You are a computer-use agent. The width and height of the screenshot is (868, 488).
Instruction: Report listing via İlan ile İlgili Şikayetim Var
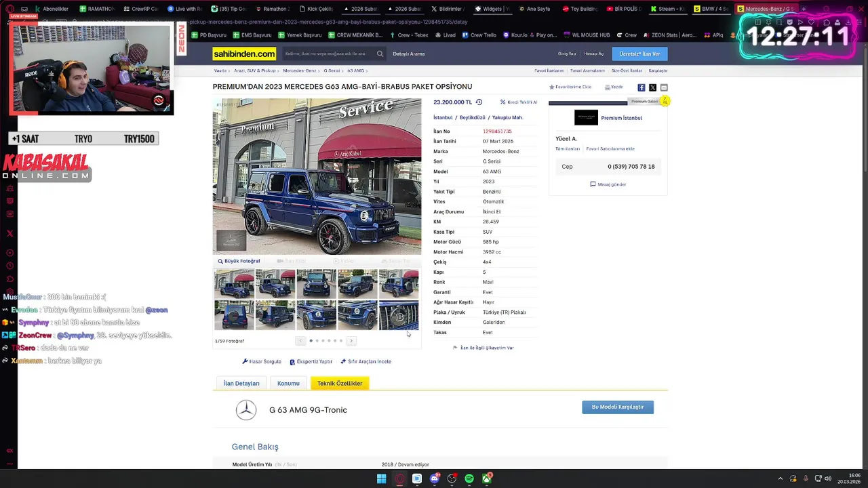tap(484, 348)
